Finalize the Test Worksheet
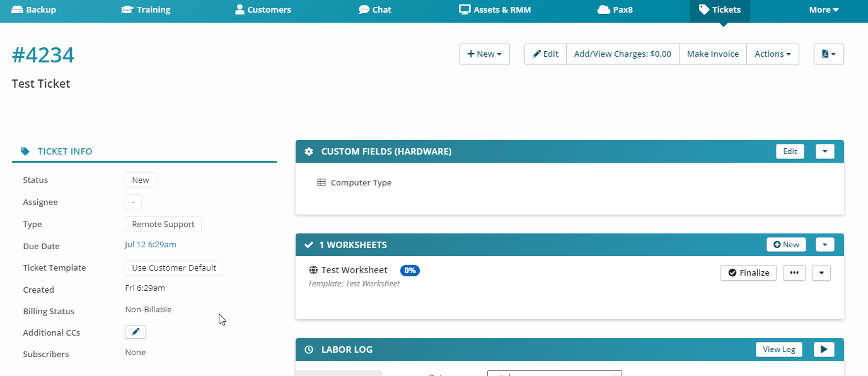Screen dimensions: 868x376 click(x=748, y=273)
